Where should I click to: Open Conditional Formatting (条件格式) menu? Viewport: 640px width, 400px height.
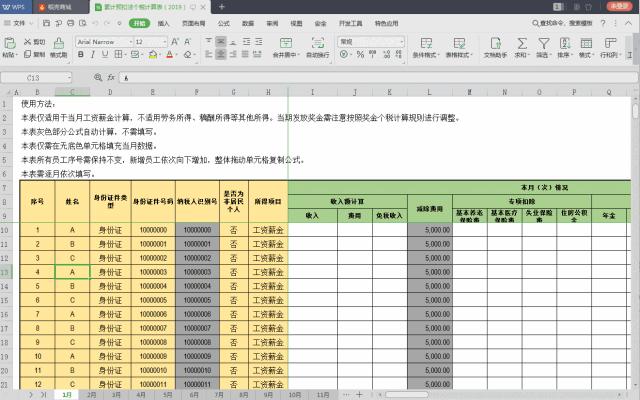coord(426,47)
